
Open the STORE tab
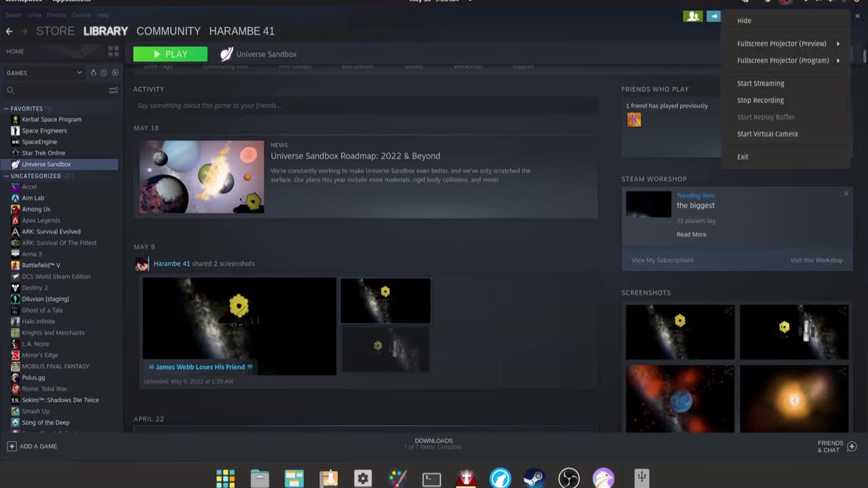[x=55, y=31]
